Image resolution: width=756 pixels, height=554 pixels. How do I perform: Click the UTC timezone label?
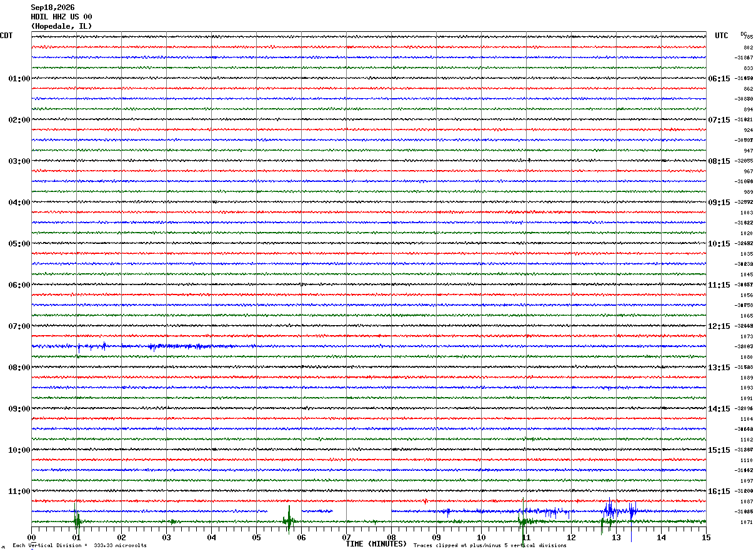pos(722,36)
